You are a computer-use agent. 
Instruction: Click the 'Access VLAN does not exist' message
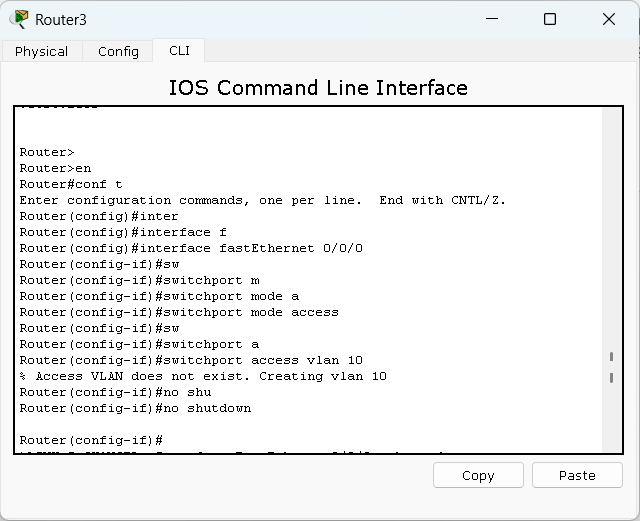[203, 376]
